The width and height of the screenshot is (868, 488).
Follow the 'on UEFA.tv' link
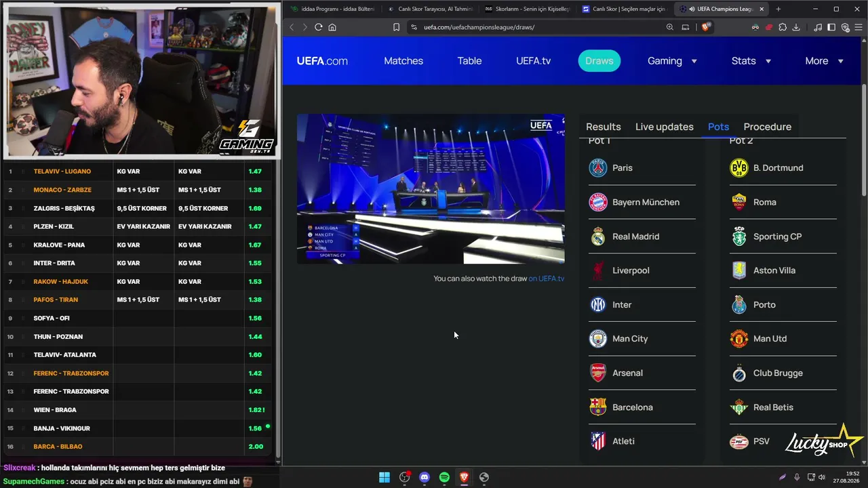[547, 279]
